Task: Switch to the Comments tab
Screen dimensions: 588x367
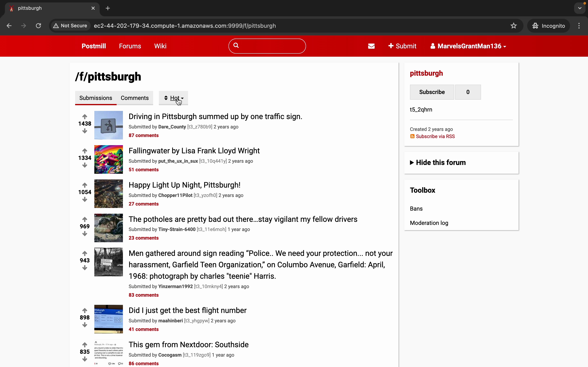Action: tap(135, 98)
